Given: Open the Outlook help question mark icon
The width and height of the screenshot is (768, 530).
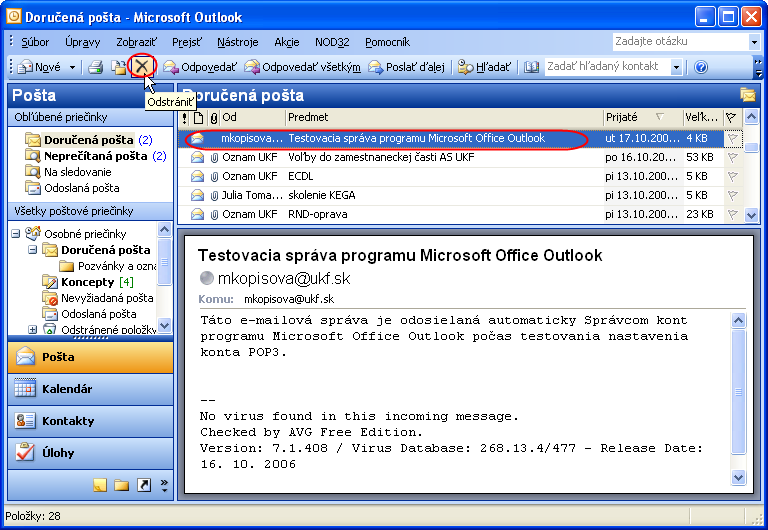Looking at the screenshot, I should coord(701,67).
